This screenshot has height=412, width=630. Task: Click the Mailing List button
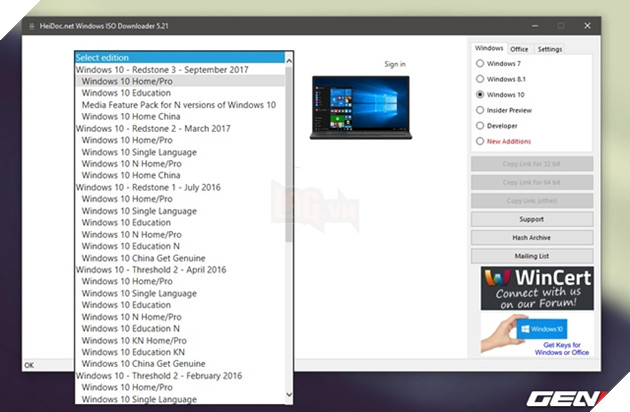tap(532, 256)
